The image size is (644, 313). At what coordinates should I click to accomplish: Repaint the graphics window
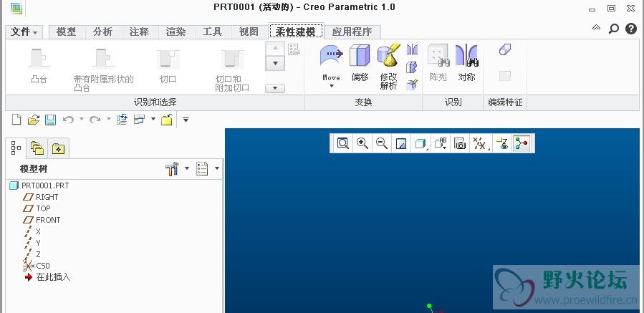pos(401,143)
